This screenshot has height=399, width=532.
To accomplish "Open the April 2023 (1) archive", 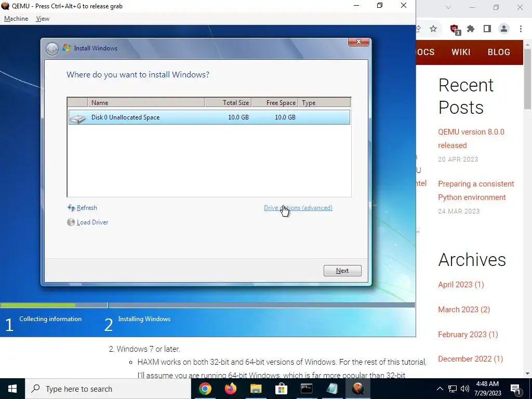I will [461, 284].
